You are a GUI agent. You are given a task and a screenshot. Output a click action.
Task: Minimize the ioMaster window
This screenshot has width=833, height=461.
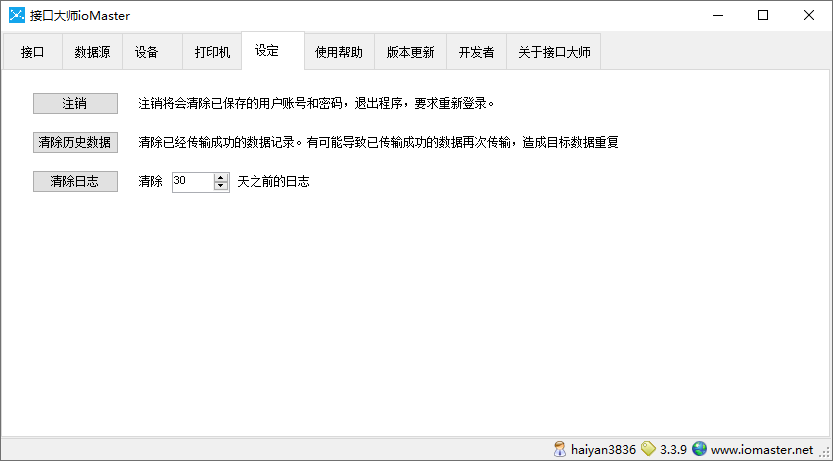click(716, 15)
